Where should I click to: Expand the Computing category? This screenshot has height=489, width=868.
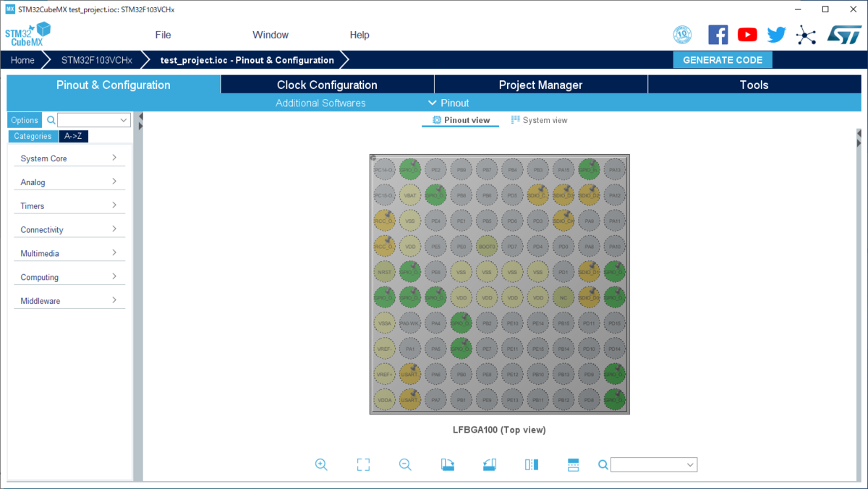[x=69, y=277]
